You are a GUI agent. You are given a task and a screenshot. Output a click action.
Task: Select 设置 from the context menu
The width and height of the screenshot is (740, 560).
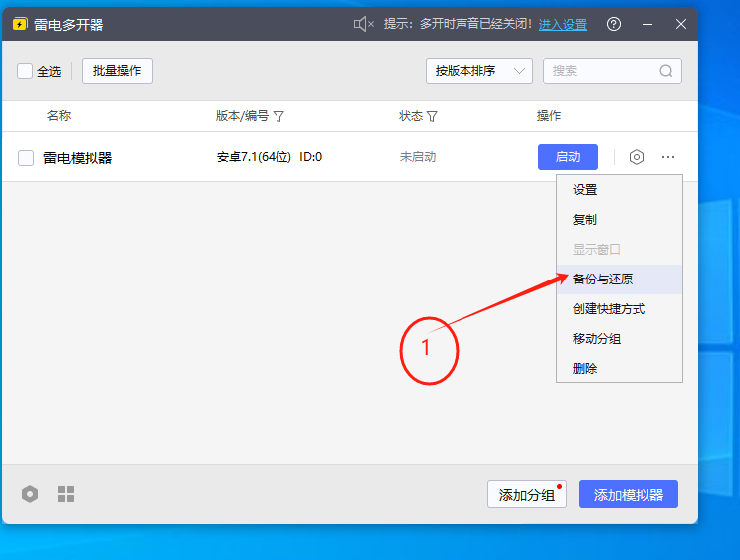pyautogui.click(x=620, y=190)
